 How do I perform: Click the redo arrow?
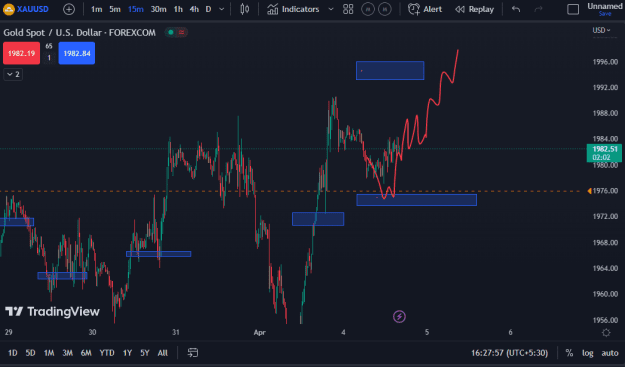(x=538, y=9)
